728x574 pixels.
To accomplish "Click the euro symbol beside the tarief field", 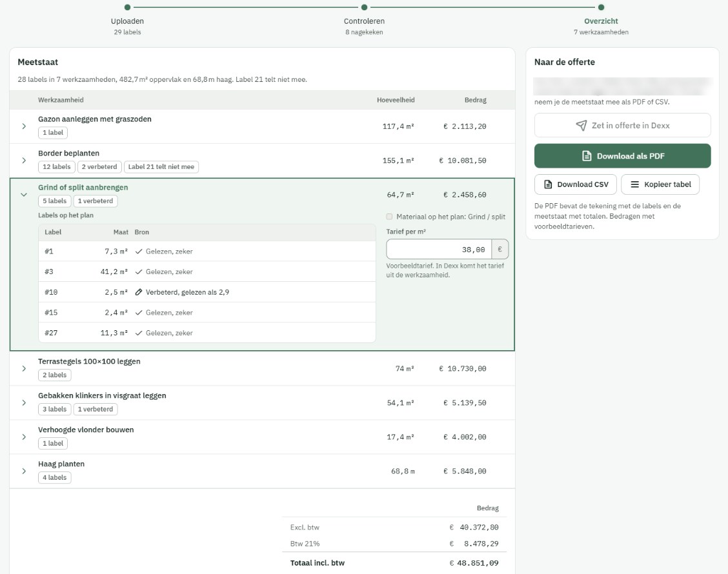I will 500,249.
